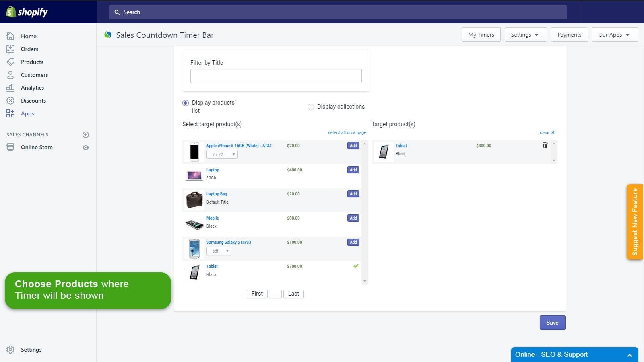Viewport: 644px width, 362px height.
Task: Open Settings at bottom of sidebar
Action: 31,350
